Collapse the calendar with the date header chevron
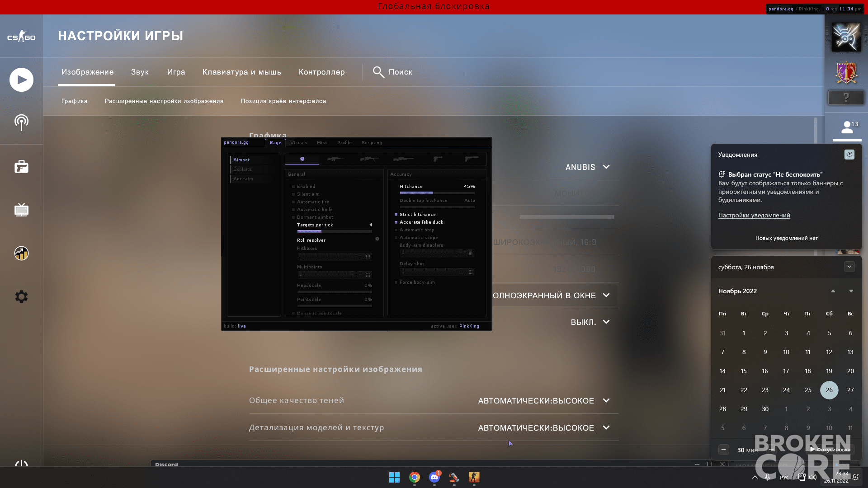The width and height of the screenshot is (868, 488). 849,267
